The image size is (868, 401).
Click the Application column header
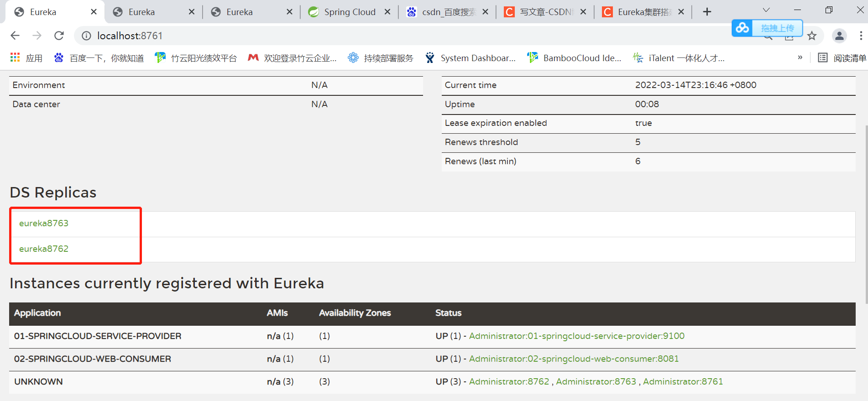click(x=37, y=313)
